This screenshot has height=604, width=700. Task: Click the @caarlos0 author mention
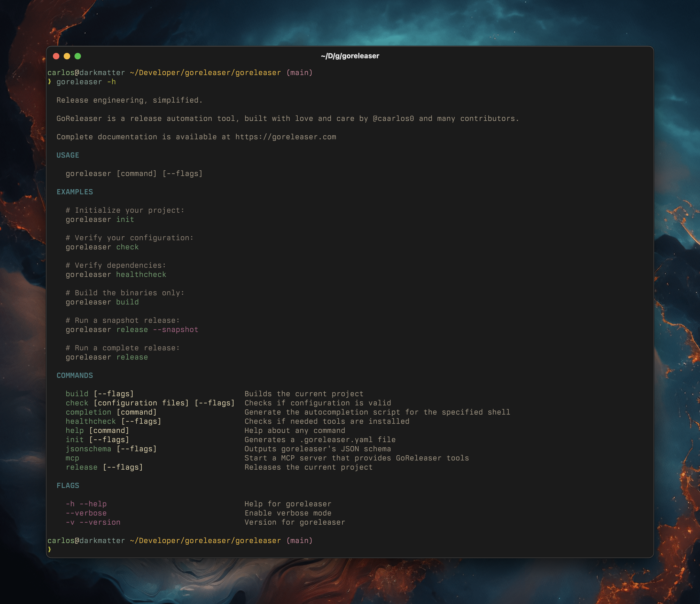pyautogui.click(x=393, y=118)
